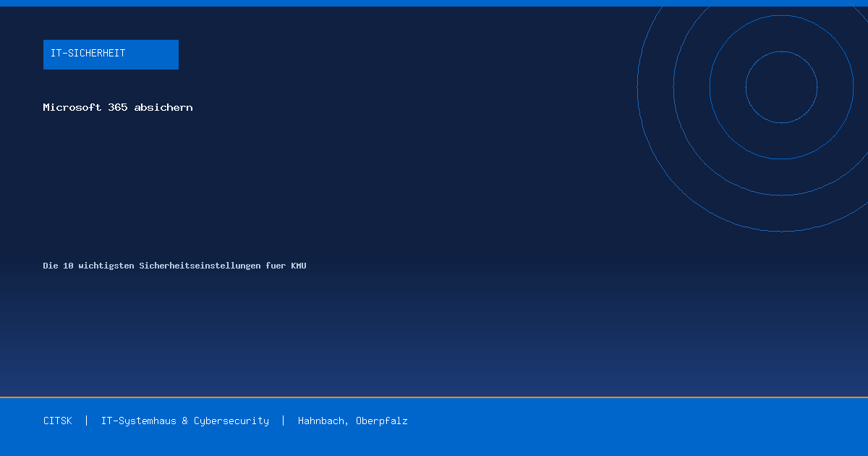Image resolution: width=868 pixels, height=456 pixels.
Task: Click the subtitle "Die 10 wichtigsten Sicherheitseinstellungen fuer KMU"
Action: coord(174,266)
